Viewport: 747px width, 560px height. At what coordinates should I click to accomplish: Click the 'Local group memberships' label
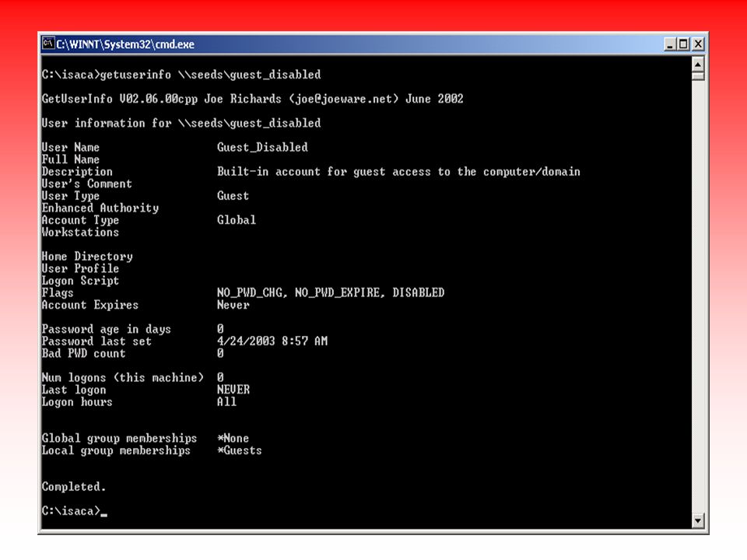pos(116,451)
